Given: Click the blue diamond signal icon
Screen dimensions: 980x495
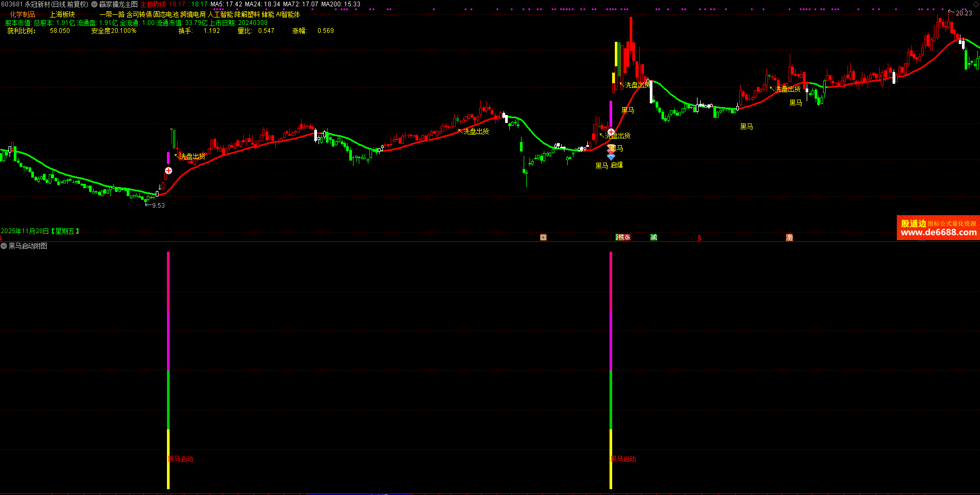Looking at the screenshot, I should point(611,157).
